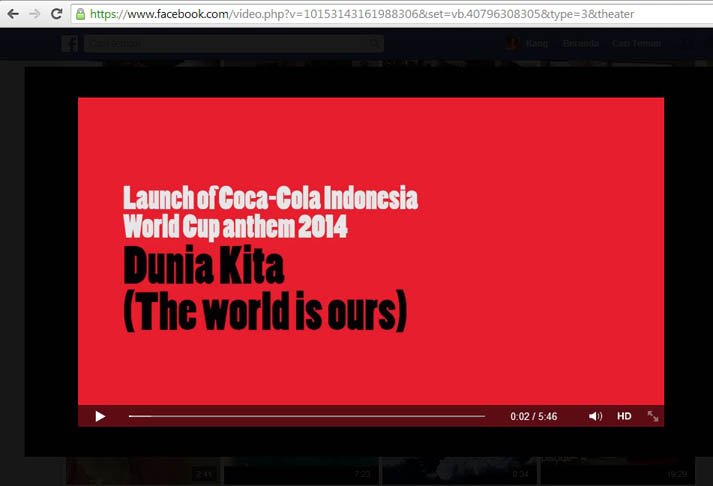Open the profile picture in Facebook header
This screenshot has height=486, width=713.
(x=513, y=43)
